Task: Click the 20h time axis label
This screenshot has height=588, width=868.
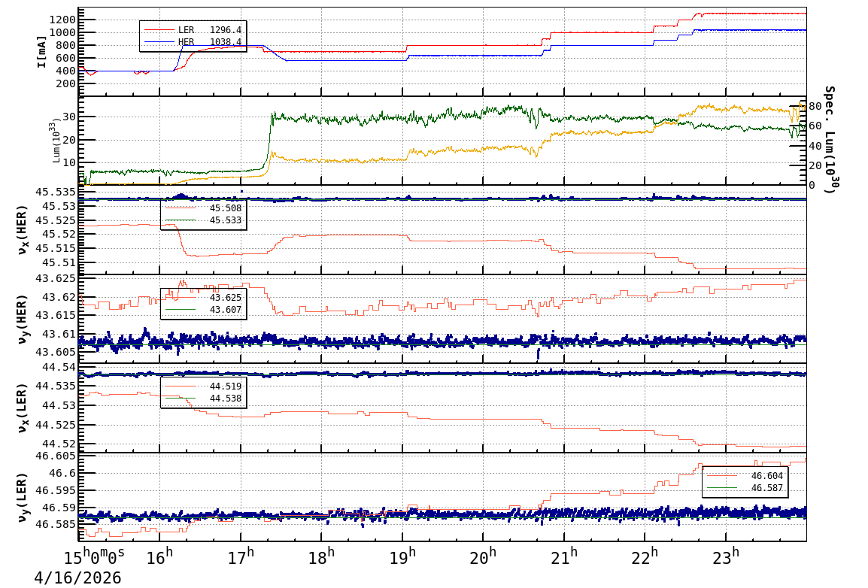Action: tap(484, 557)
